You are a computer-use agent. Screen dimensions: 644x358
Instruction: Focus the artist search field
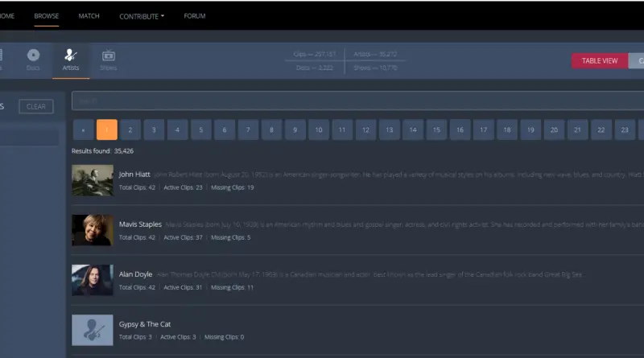coord(357,101)
